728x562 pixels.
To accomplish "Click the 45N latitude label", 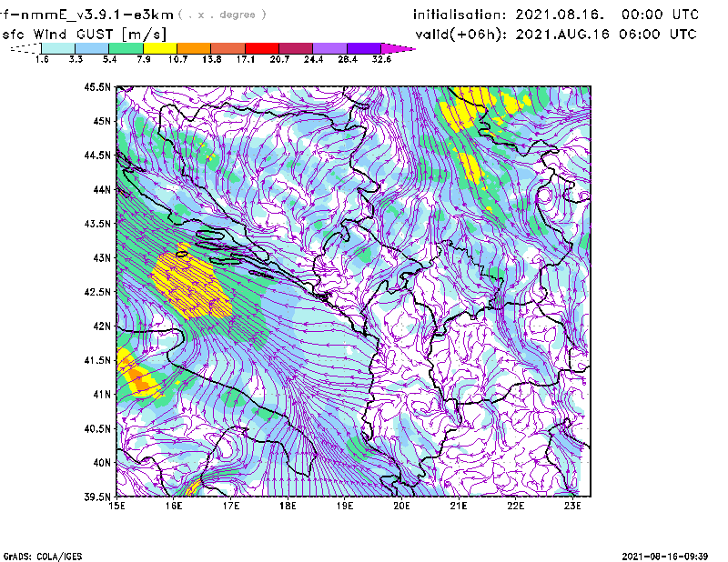I will click(102, 121).
